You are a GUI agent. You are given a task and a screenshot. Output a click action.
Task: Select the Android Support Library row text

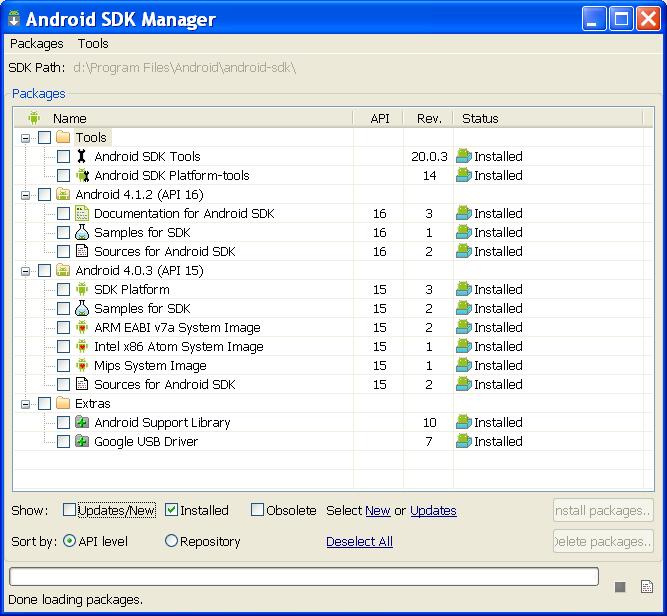tap(162, 422)
